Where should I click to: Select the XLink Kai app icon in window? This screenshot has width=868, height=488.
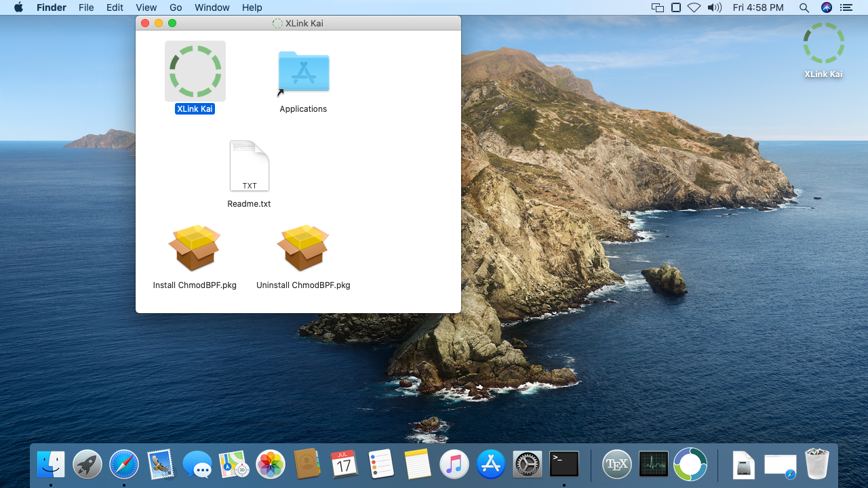tap(195, 72)
